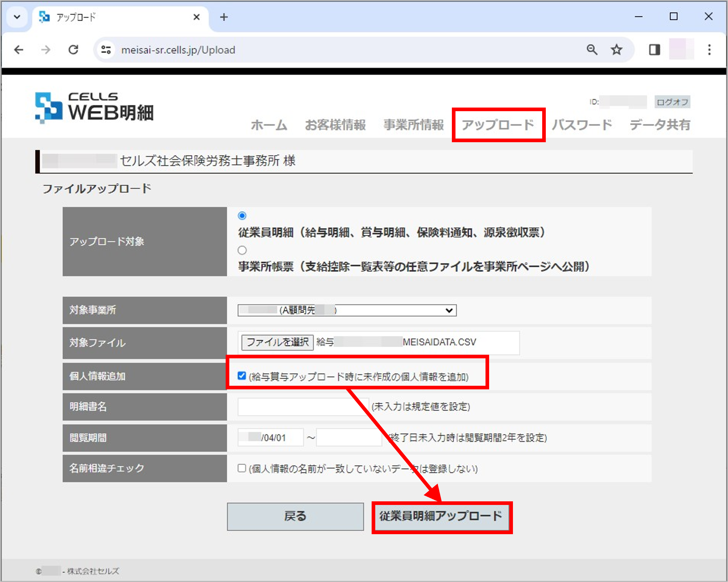The image size is (728, 582).
Task: Enable the 名前相違チェック checkbox
Action: [x=241, y=468]
